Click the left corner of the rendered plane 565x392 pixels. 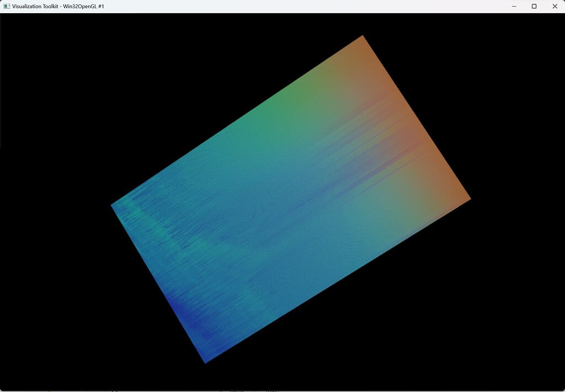tap(114, 206)
